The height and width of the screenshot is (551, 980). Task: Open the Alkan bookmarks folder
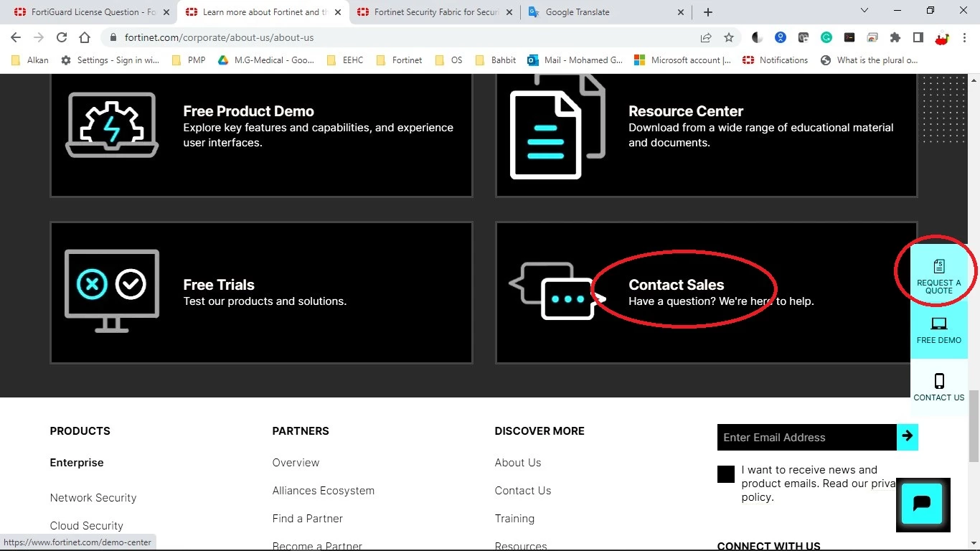point(30,60)
